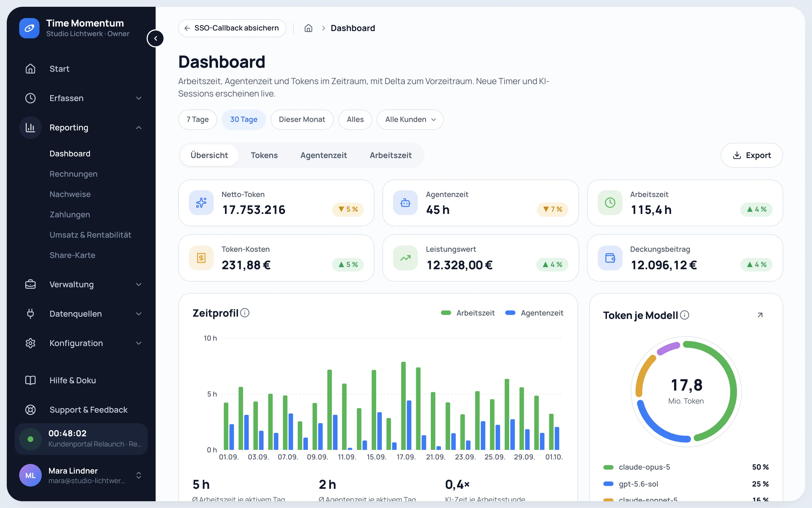This screenshot has height=508, width=812.
Task: Click the Time Momentum logo icon
Action: 29,28
